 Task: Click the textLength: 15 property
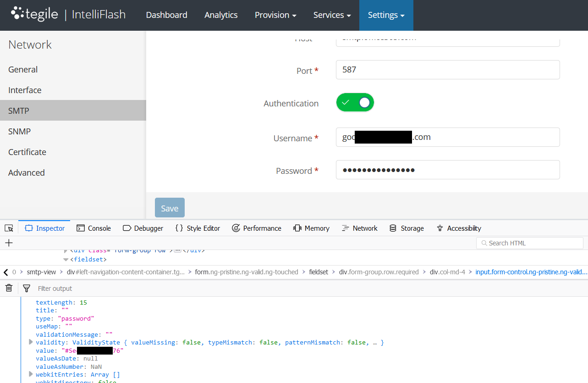point(61,302)
